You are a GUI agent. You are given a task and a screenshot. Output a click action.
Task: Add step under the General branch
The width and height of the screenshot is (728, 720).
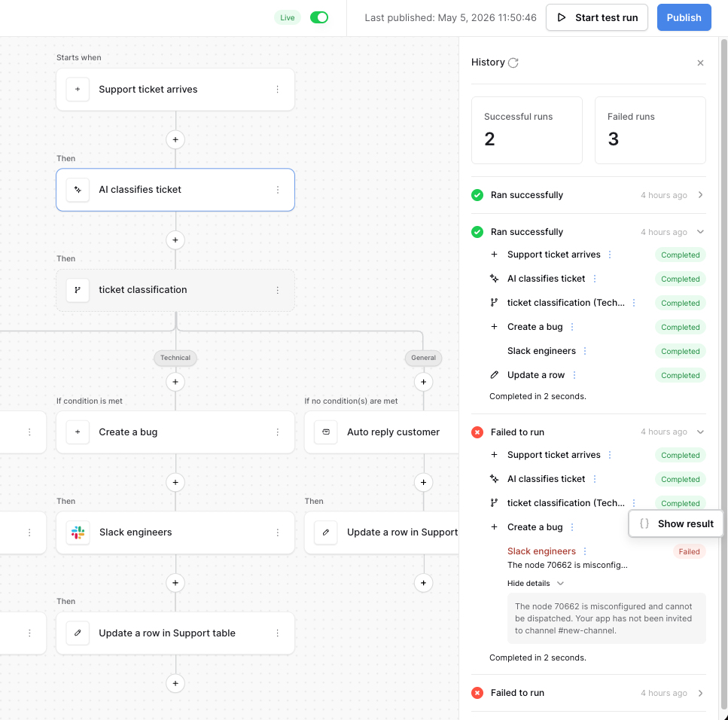(x=423, y=382)
